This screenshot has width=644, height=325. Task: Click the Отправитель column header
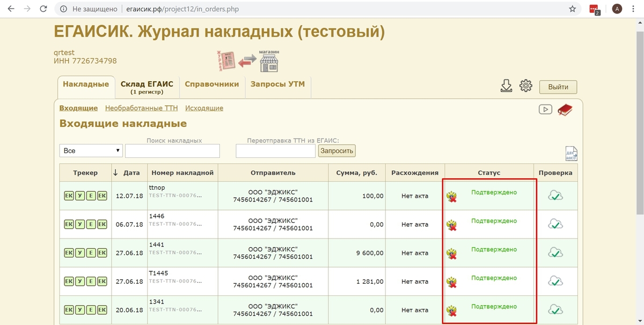(273, 173)
